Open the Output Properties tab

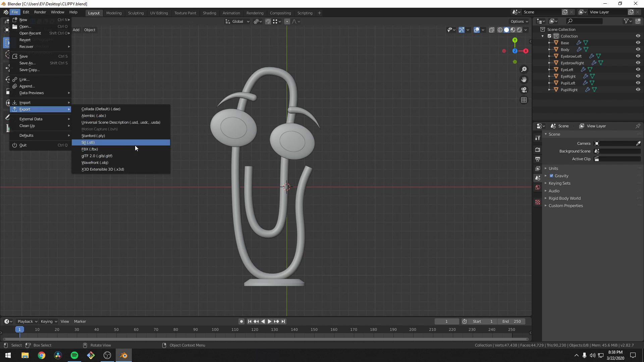(538, 159)
